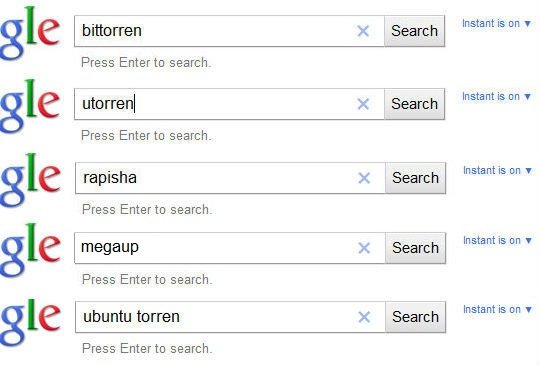Open 'Instant is on' dropdown beside ubuntu torren
539x365 pixels.
point(497,309)
